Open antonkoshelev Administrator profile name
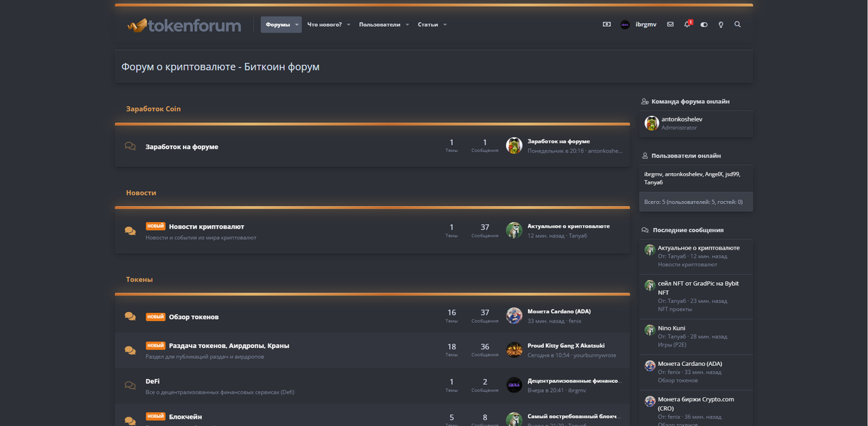The height and width of the screenshot is (426, 868). [x=681, y=119]
